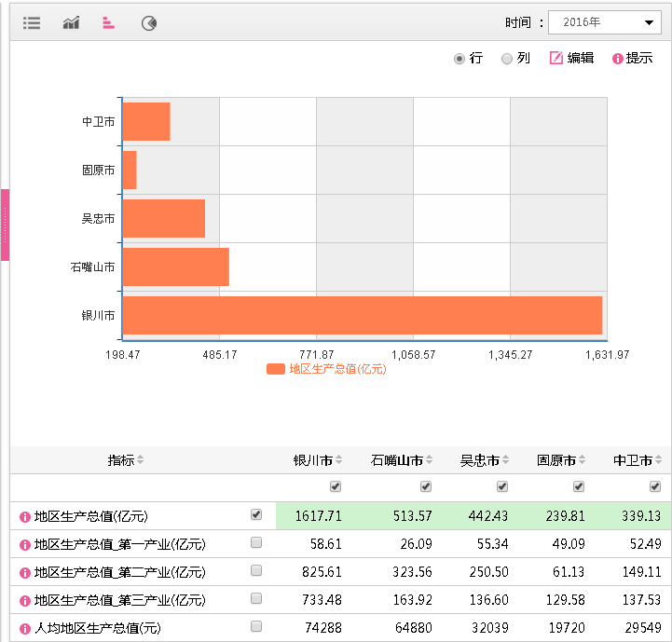Click the 中卫市 bar in chart
This screenshot has width=672, height=642.
coord(146,122)
